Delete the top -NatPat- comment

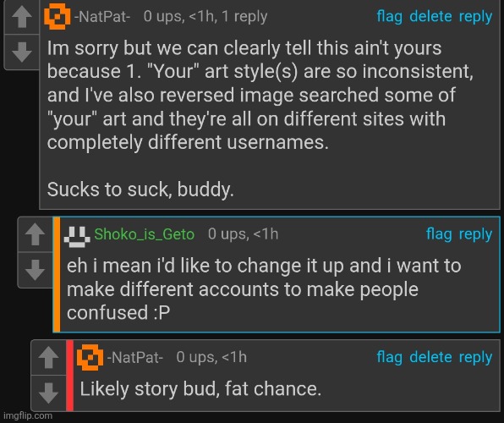[430, 16]
